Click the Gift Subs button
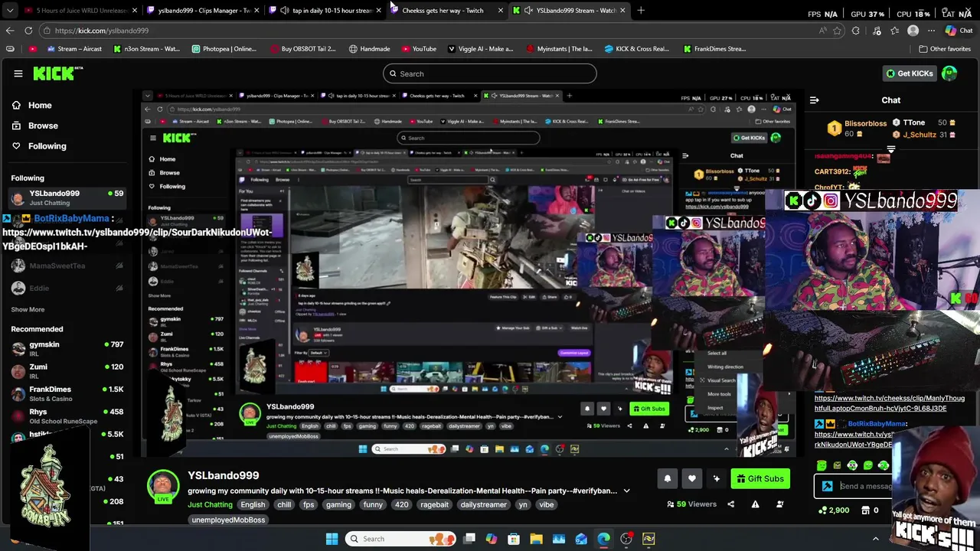 click(760, 479)
